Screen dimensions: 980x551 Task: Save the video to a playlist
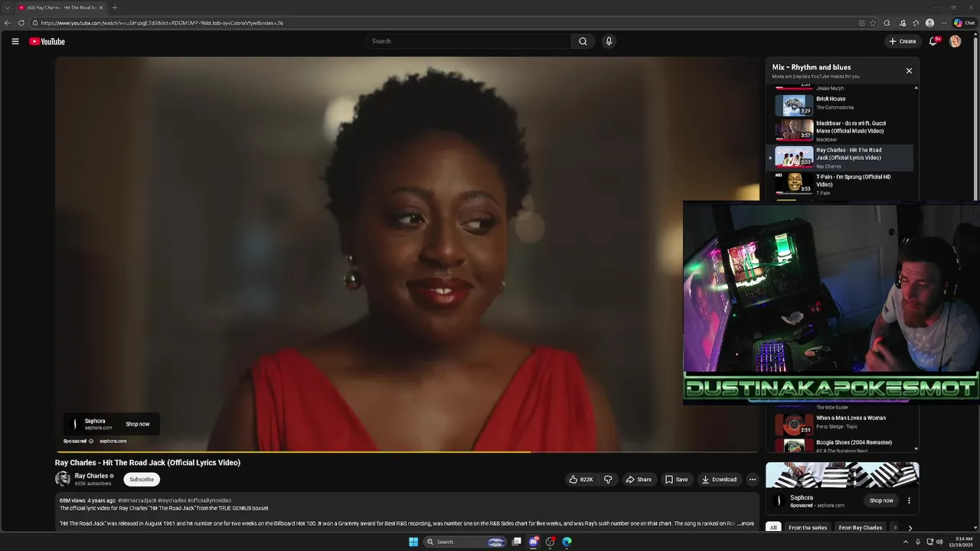tap(676, 479)
